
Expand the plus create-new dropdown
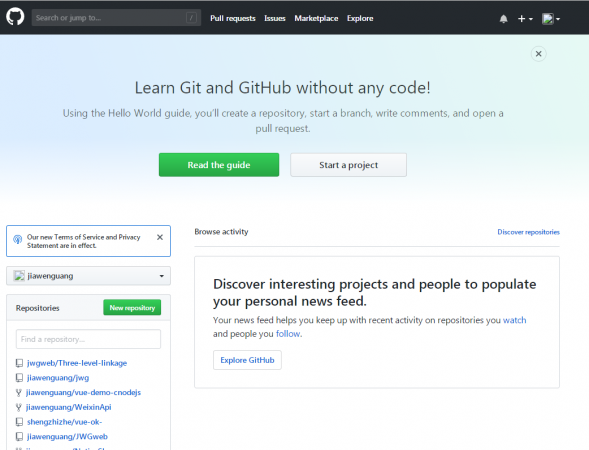(x=525, y=19)
